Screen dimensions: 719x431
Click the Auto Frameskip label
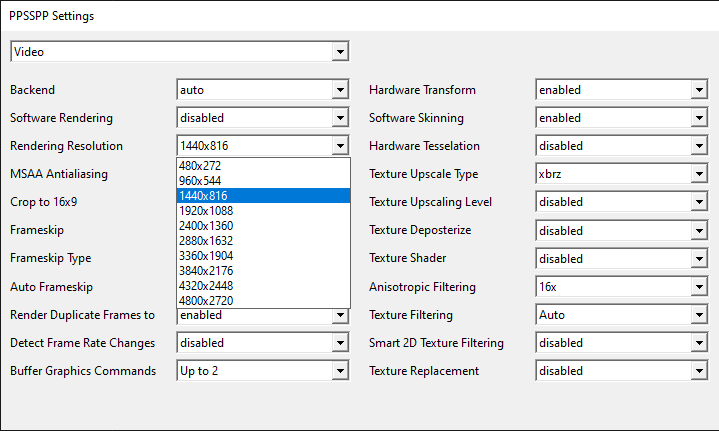pyautogui.click(x=51, y=287)
